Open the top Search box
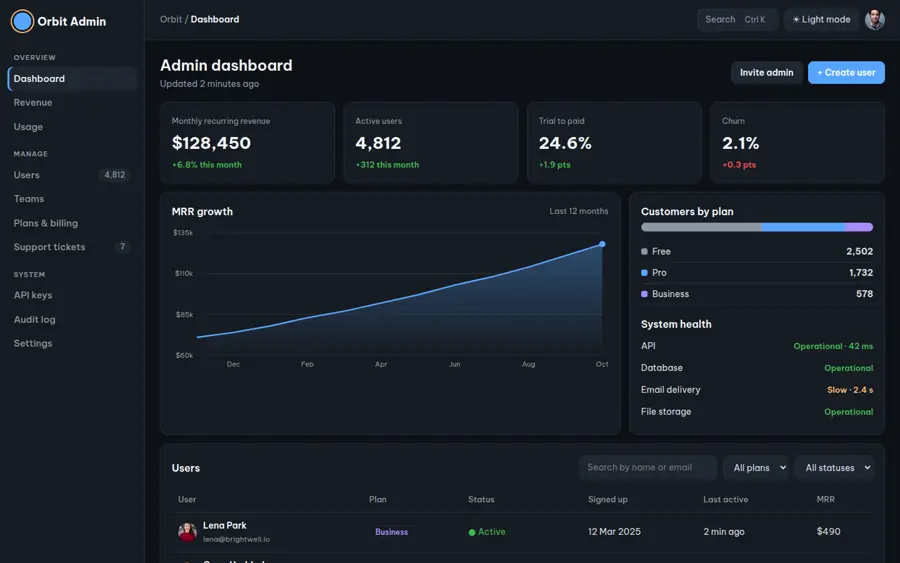The width and height of the screenshot is (900, 563). [x=737, y=20]
